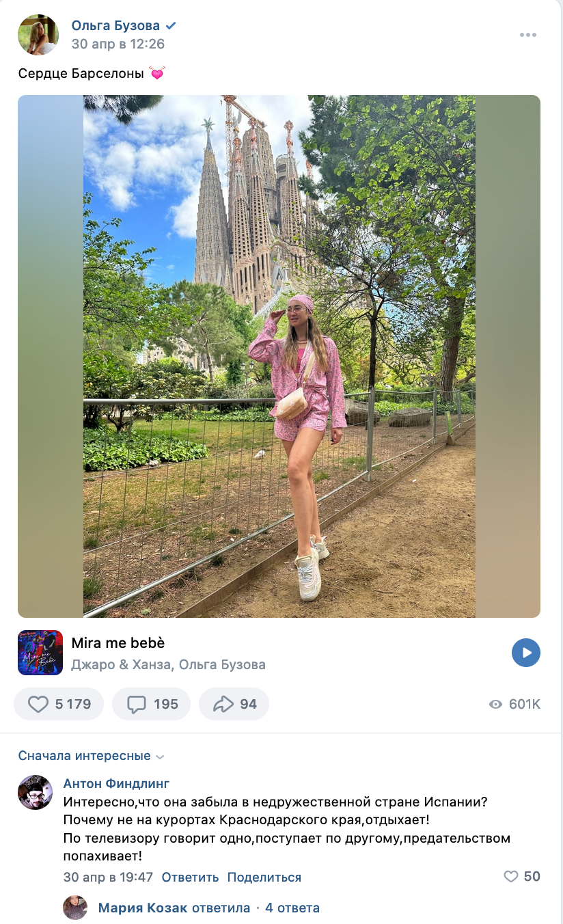Image resolution: width=563 pixels, height=924 pixels.
Task: Play the Mira me bebè track
Action: tap(525, 653)
